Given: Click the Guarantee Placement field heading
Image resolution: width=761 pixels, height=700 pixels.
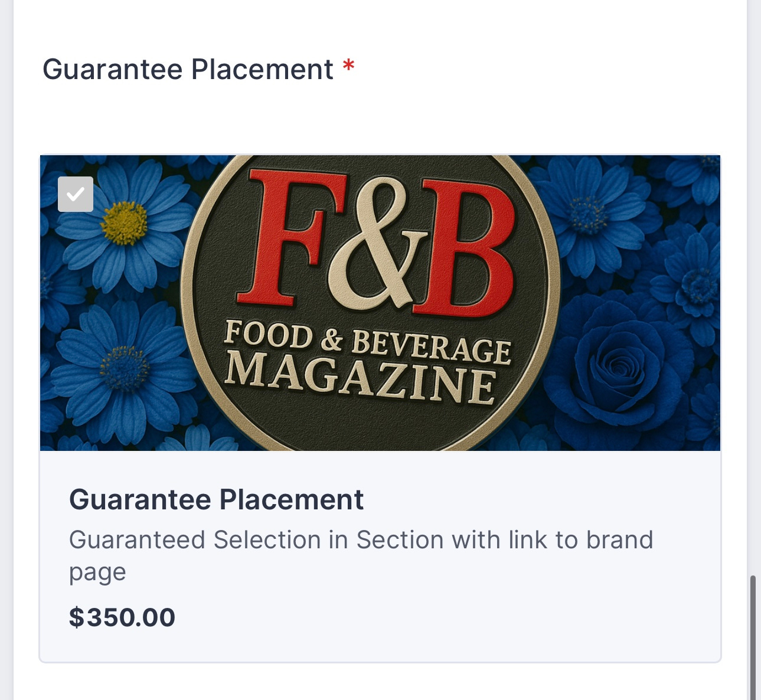Looking at the screenshot, I should [188, 70].
